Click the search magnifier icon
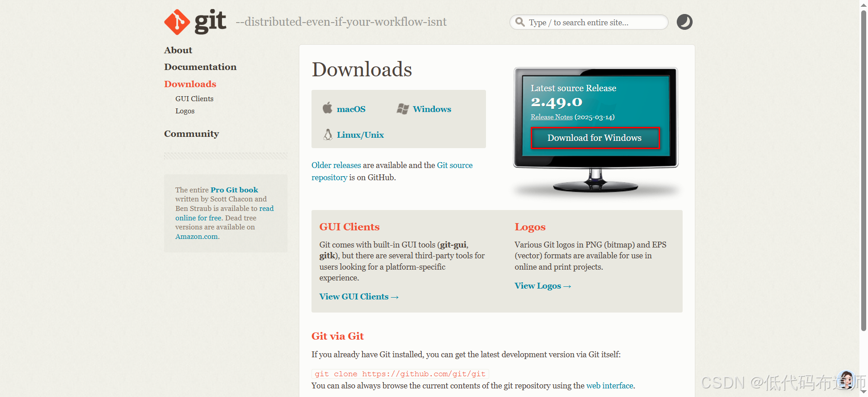Screen dimensions: 868x397 coord(520,22)
